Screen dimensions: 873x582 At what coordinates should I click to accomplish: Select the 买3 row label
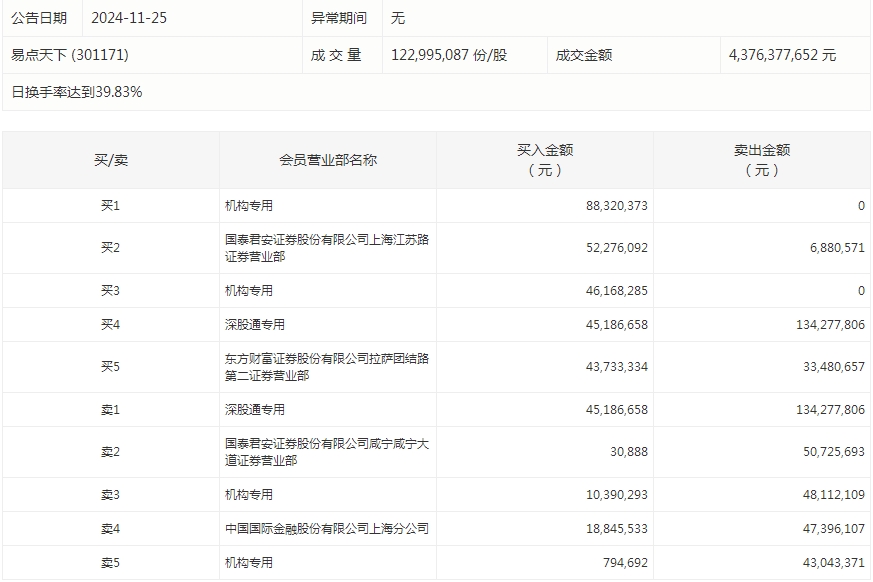pyautogui.click(x=110, y=291)
